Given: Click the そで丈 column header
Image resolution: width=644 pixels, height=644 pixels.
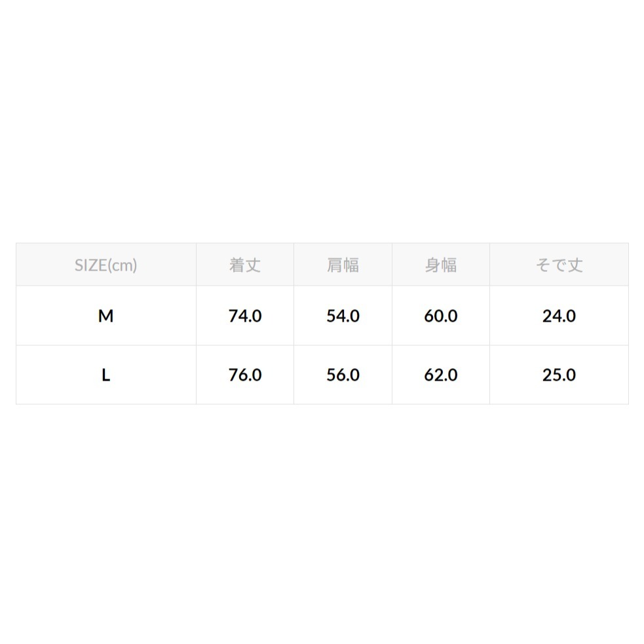Looking at the screenshot, I should pyautogui.click(x=559, y=265).
